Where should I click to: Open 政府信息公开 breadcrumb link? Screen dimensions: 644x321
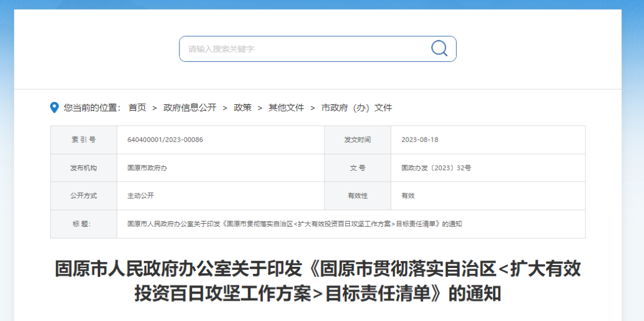pos(190,108)
